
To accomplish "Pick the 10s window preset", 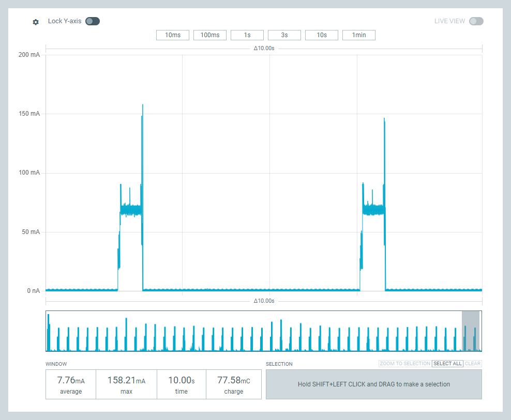I will click(322, 35).
